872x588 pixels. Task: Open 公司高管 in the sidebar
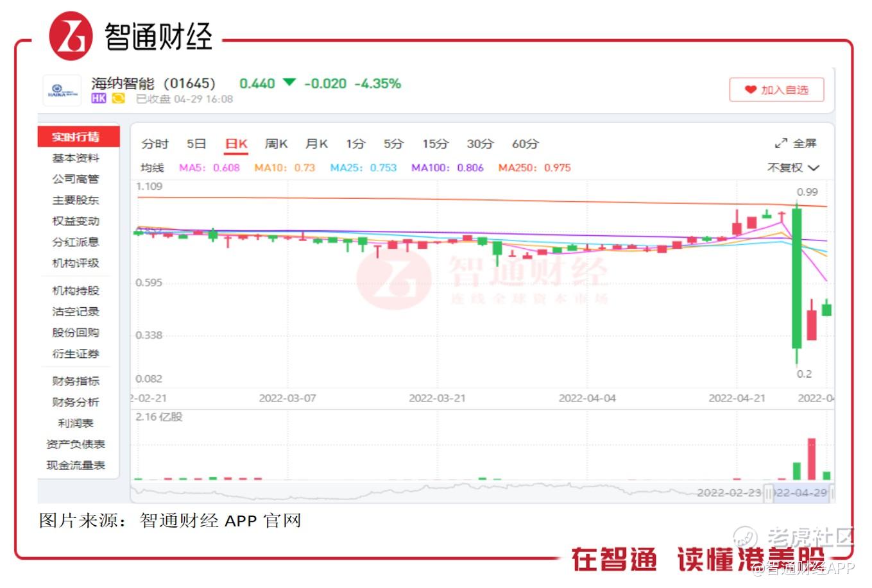(76, 179)
